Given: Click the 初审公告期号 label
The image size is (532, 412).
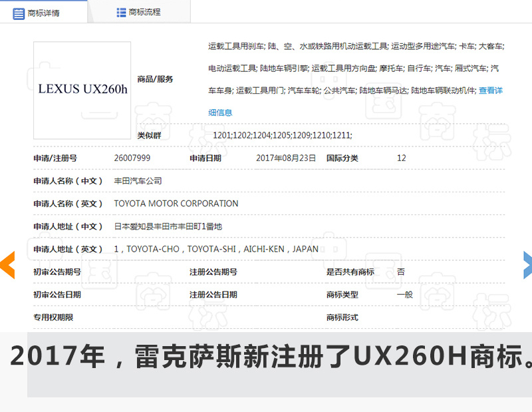Looking at the screenshot, I should pyautogui.click(x=57, y=272).
